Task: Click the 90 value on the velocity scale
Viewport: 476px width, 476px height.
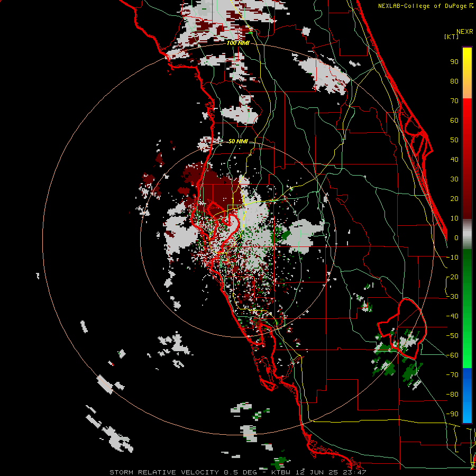Action: pos(454,62)
